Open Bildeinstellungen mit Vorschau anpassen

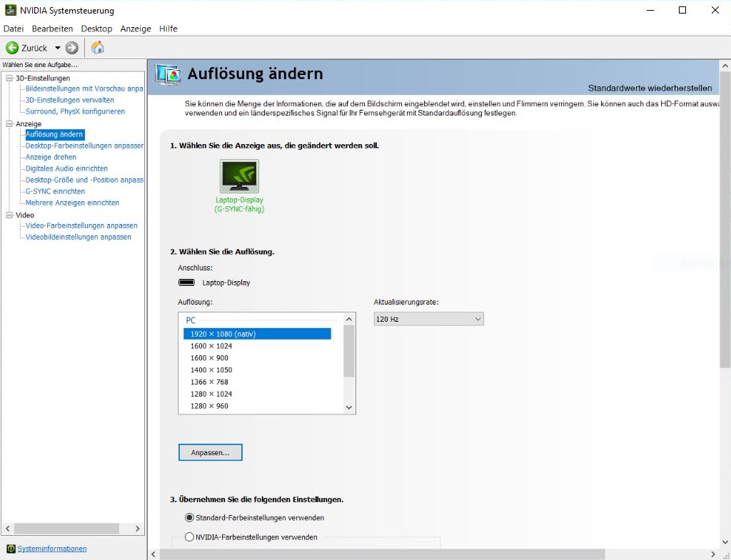pyautogui.click(x=84, y=88)
